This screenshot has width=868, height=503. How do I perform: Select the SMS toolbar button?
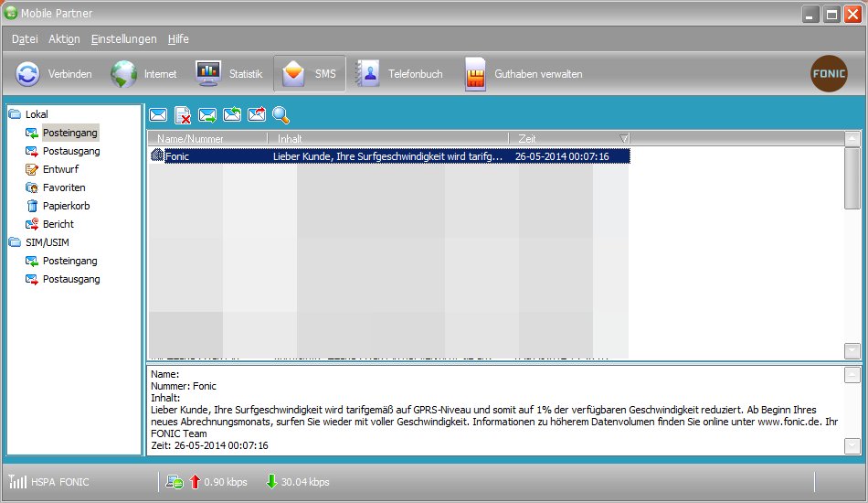coord(310,74)
